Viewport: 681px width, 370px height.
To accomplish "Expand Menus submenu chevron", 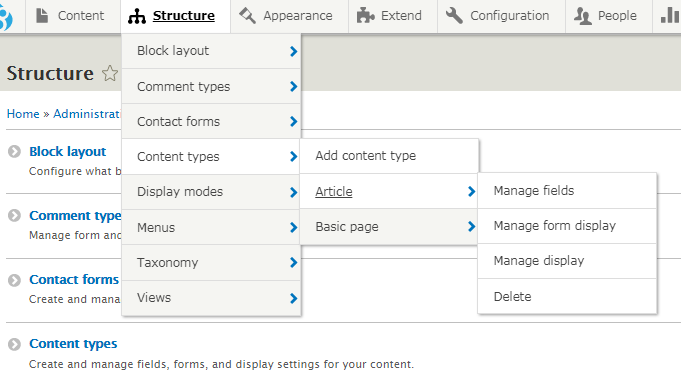I will pyautogui.click(x=294, y=227).
